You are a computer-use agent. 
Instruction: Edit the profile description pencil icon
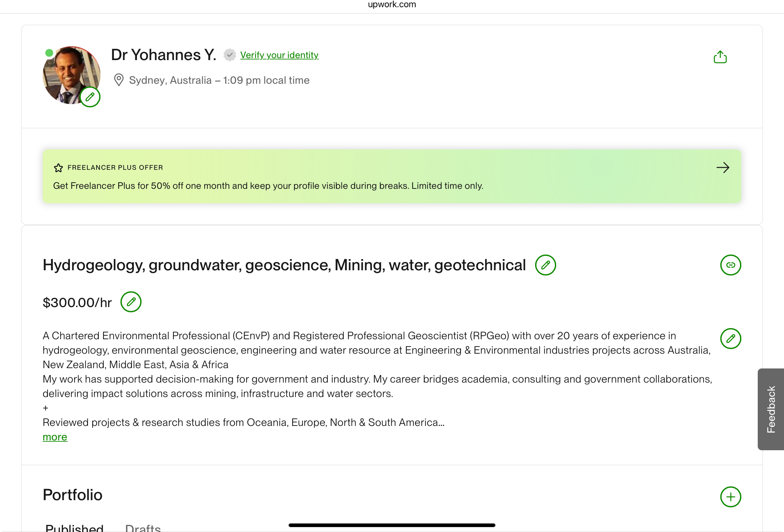pyautogui.click(x=731, y=338)
